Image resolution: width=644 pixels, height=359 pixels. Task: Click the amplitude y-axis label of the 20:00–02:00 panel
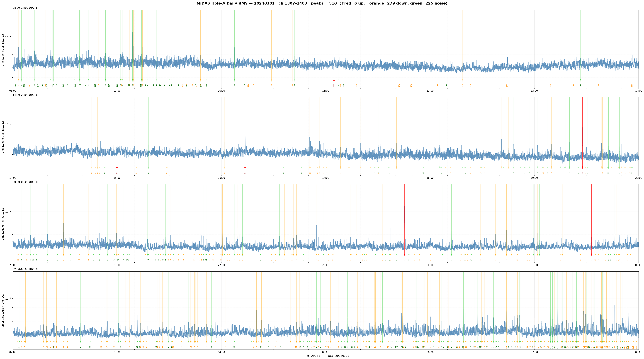[x=3, y=223]
